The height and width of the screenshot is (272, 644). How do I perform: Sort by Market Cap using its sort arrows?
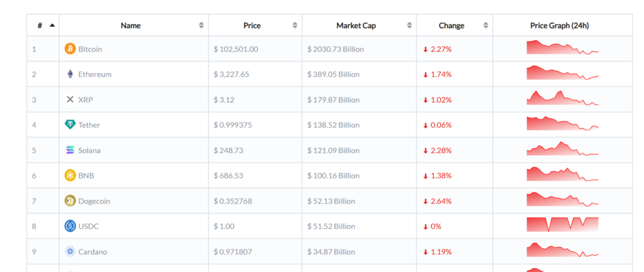click(x=409, y=25)
